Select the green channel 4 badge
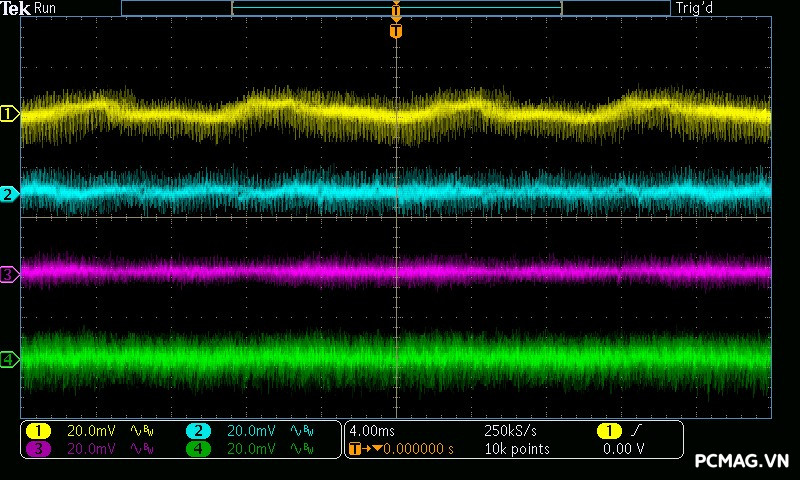The height and width of the screenshot is (480, 800). [198, 449]
